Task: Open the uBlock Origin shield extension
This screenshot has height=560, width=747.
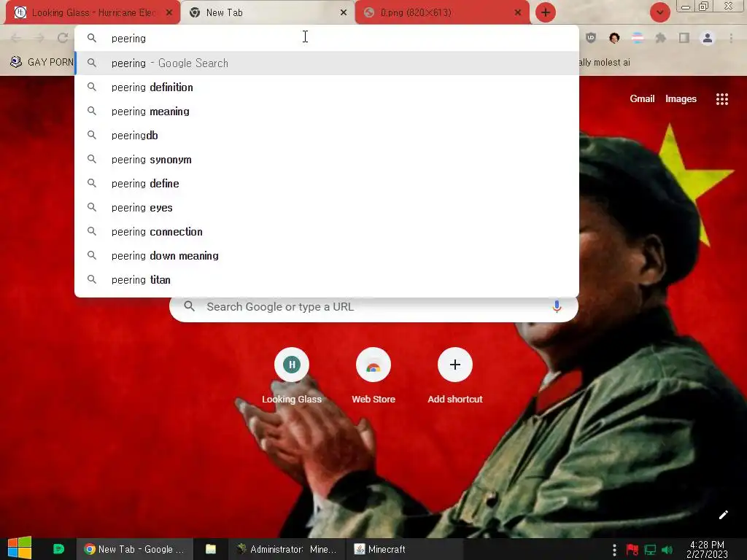Action: [591, 38]
